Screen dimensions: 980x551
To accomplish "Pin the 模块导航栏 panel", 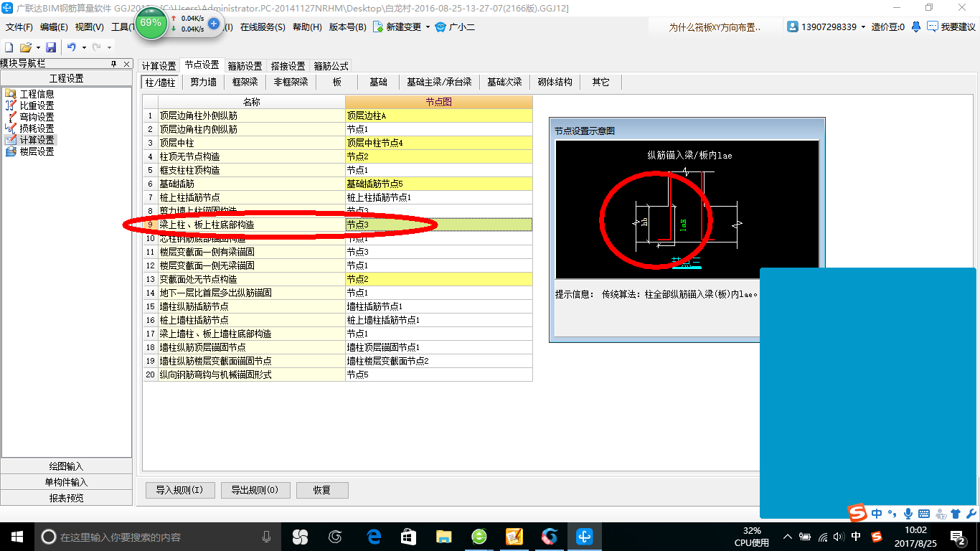I will coord(113,64).
